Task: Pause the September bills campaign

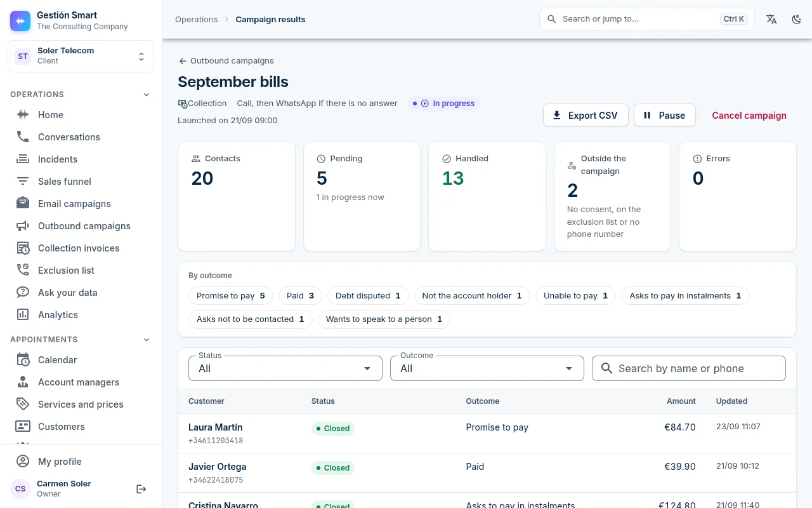Action: pyautogui.click(x=664, y=116)
